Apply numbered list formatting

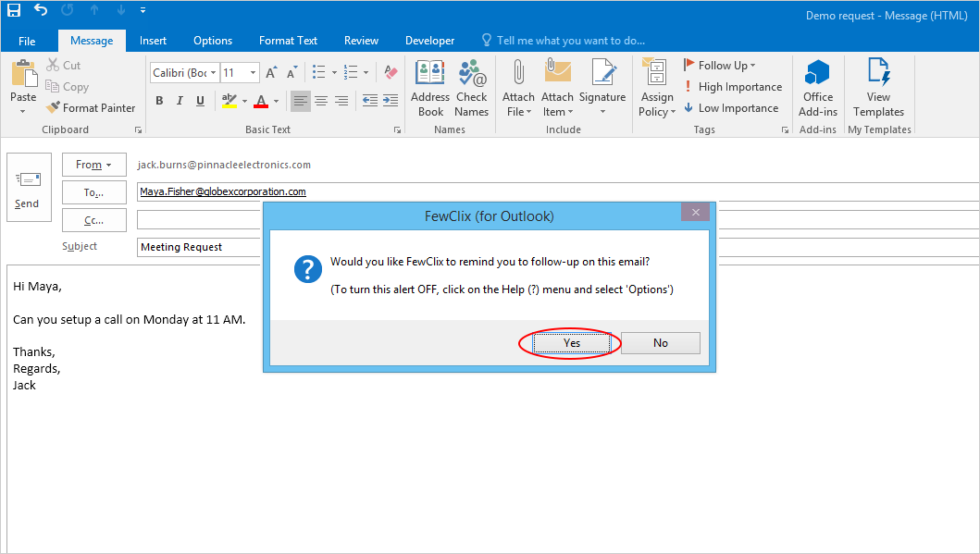pos(351,72)
